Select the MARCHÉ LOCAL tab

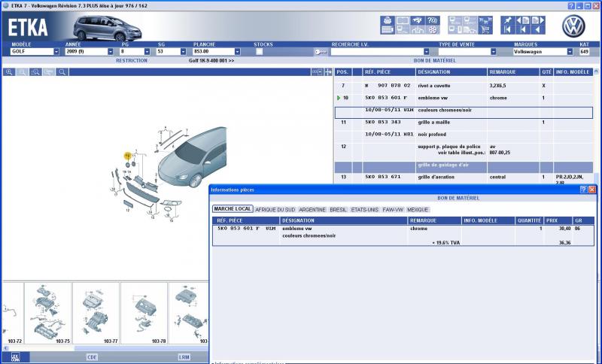(233, 209)
